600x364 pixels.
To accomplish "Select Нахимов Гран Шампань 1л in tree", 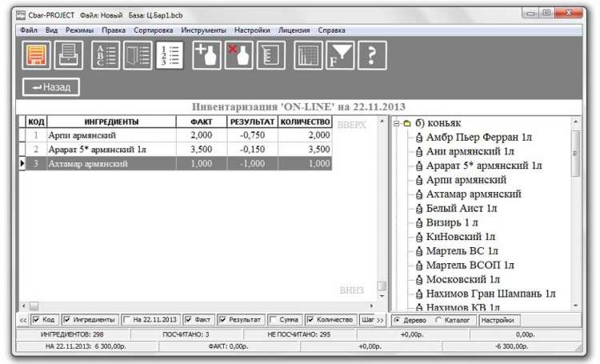I will click(490, 294).
